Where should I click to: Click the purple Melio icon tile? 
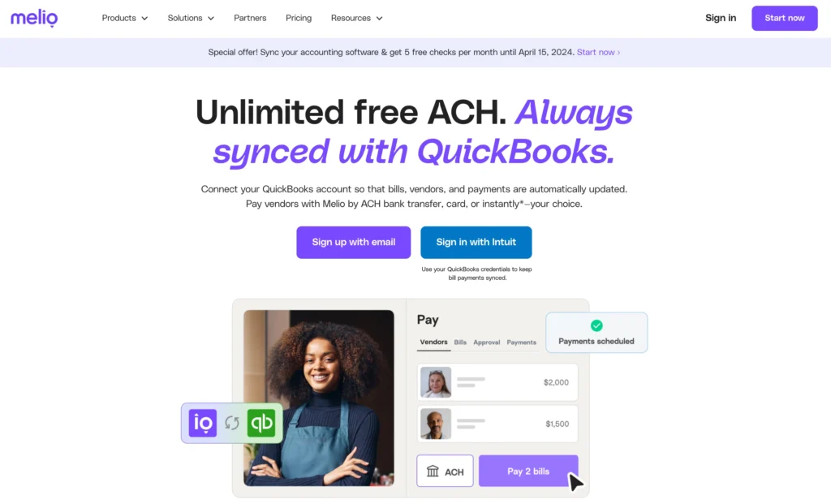point(202,423)
